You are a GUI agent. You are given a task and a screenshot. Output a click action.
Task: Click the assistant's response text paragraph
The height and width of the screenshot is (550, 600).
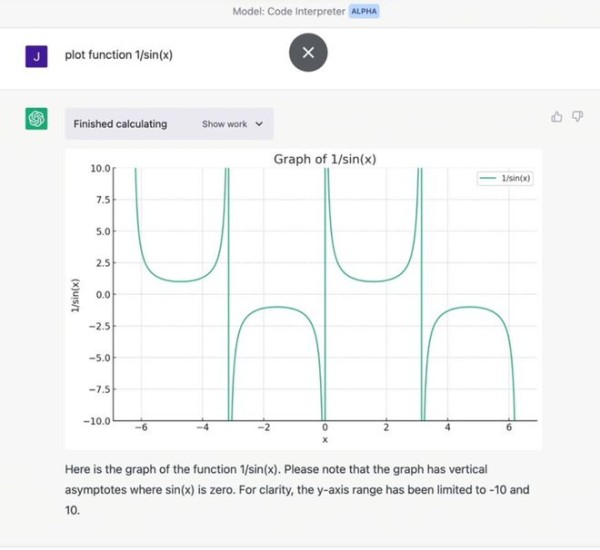(x=297, y=490)
